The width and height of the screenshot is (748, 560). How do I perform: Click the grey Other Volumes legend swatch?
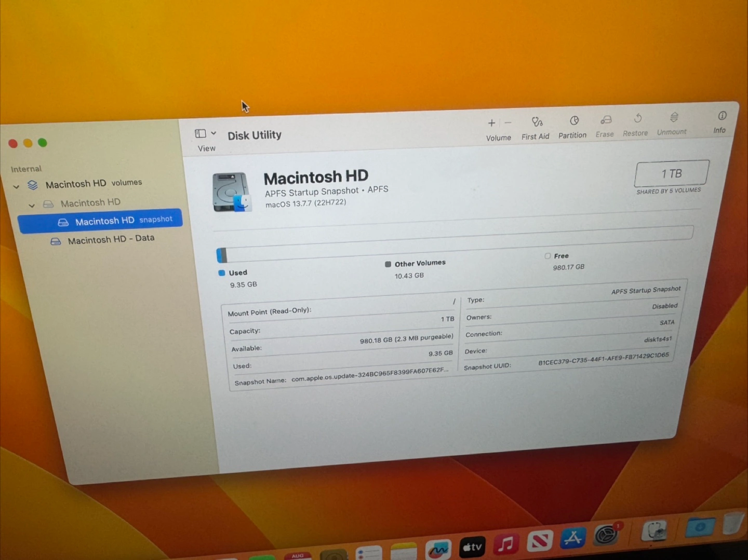coord(388,264)
